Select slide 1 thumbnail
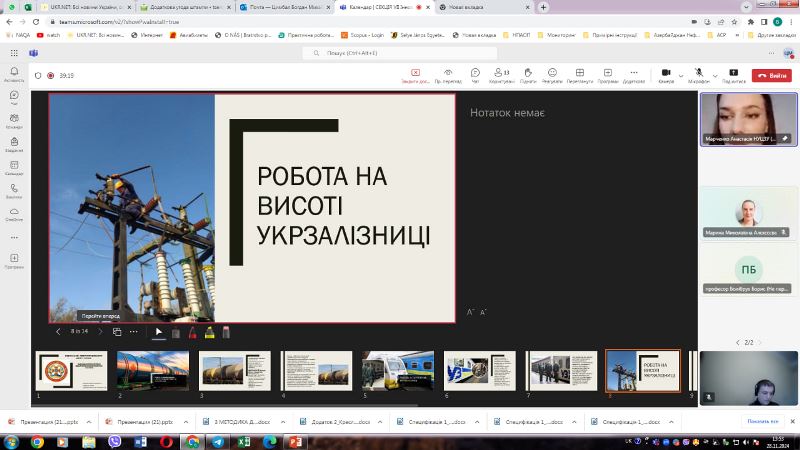This screenshot has height=450, width=800. click(x=71, y=371)
